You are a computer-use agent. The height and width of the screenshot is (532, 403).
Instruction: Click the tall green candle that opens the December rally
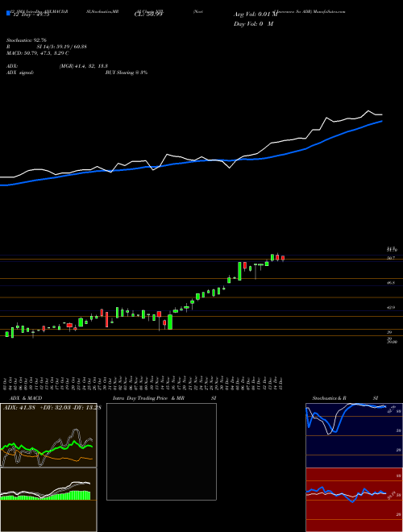(x=239, y=271)
